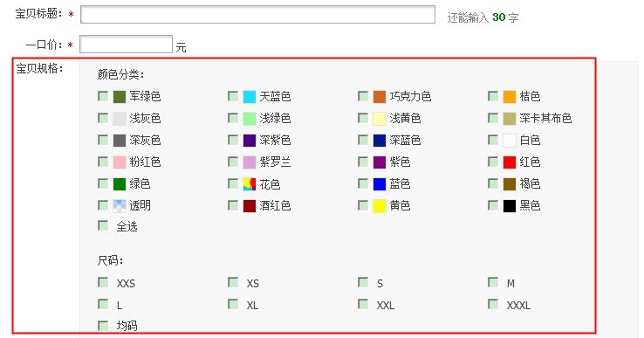Enable the 巧克力色 checkbox
The width and height of the screenshot is (644, 338).
(363, 96)
